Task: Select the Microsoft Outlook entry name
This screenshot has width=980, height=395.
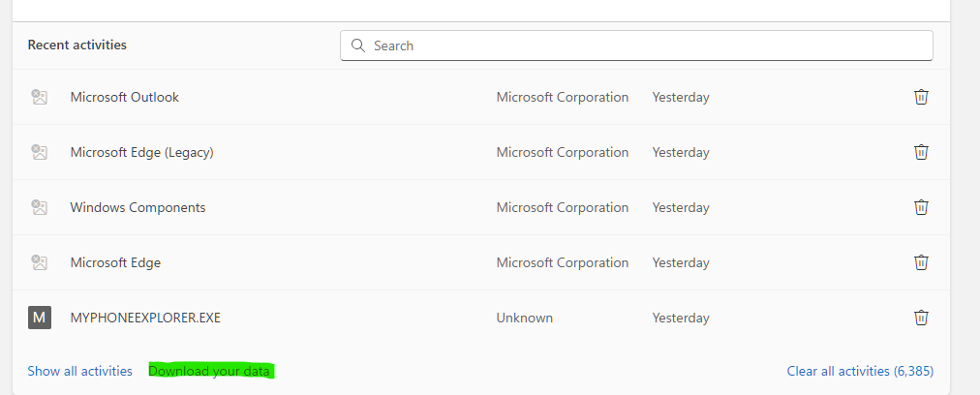Action: tap(124, 97)
